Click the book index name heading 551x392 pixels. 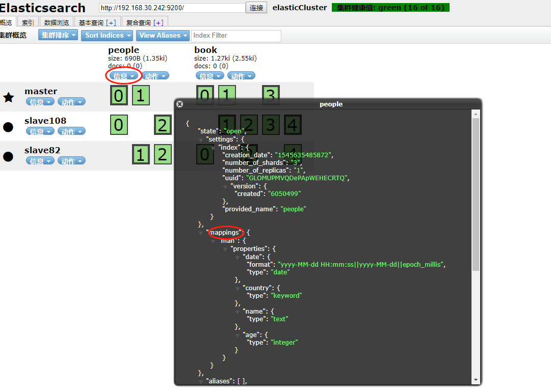pyautogui.click(x=205, y=50)
